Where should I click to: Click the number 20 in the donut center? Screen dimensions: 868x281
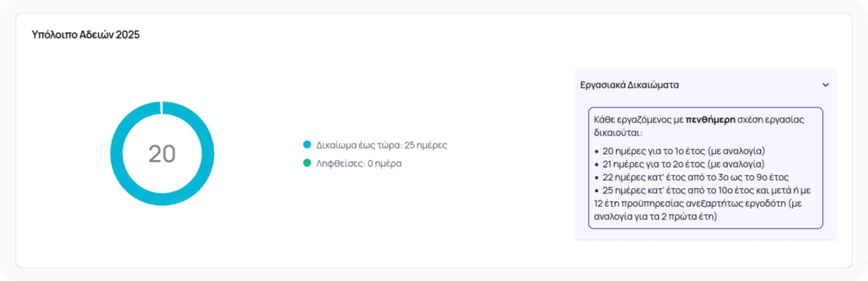162,154
